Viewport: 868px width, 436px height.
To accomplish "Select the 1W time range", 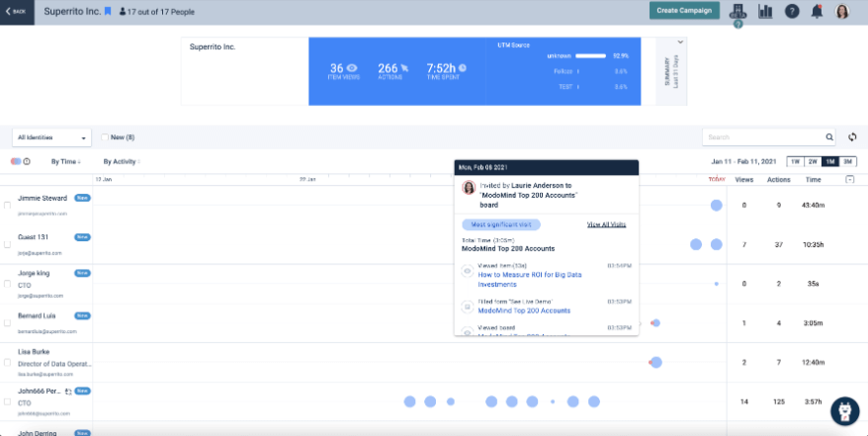I will [x=796, y=161].
